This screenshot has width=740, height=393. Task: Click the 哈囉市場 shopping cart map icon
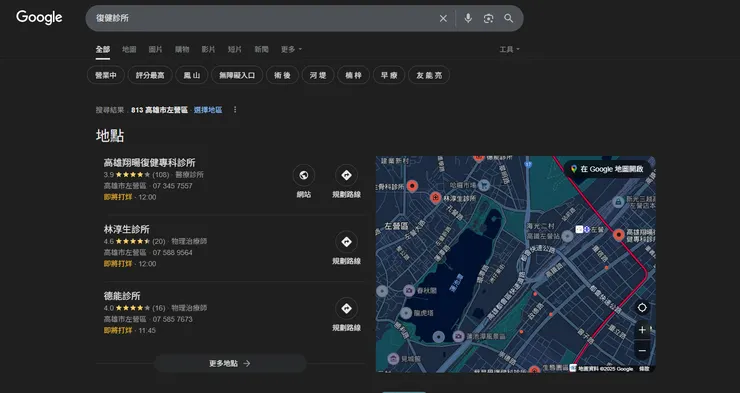[483, 186]
